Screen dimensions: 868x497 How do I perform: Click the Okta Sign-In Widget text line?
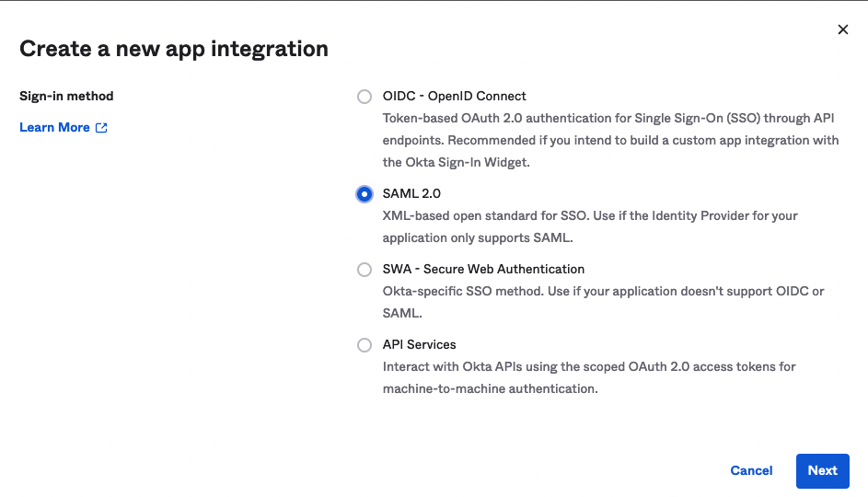click(x=457, y=162)
